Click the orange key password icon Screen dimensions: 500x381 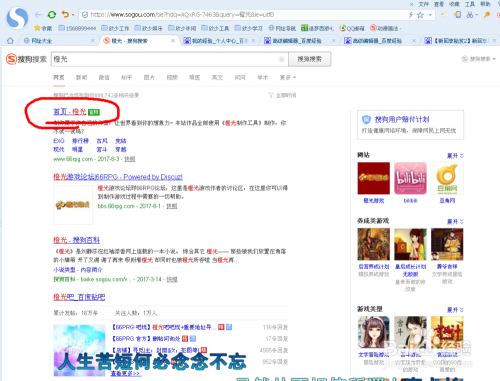tap(487, 15)
